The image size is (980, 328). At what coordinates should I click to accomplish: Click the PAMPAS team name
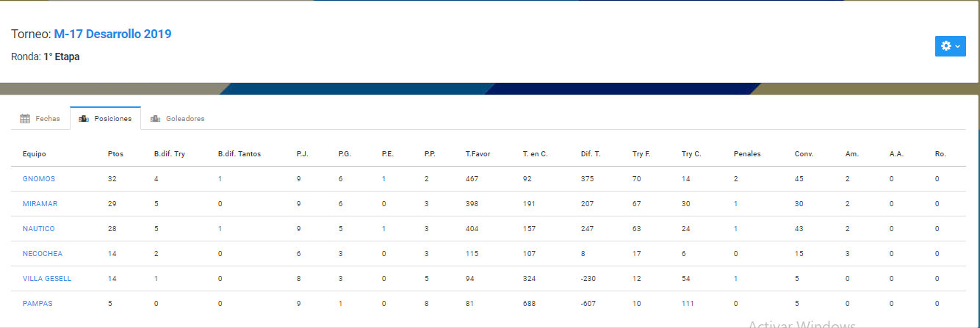click(37, 304)
